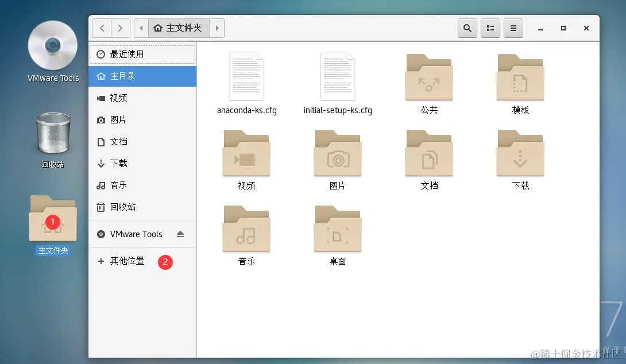Click the 主文件夹 path bar button
This screenshot has height=364, width=626.
pos(179,28)
